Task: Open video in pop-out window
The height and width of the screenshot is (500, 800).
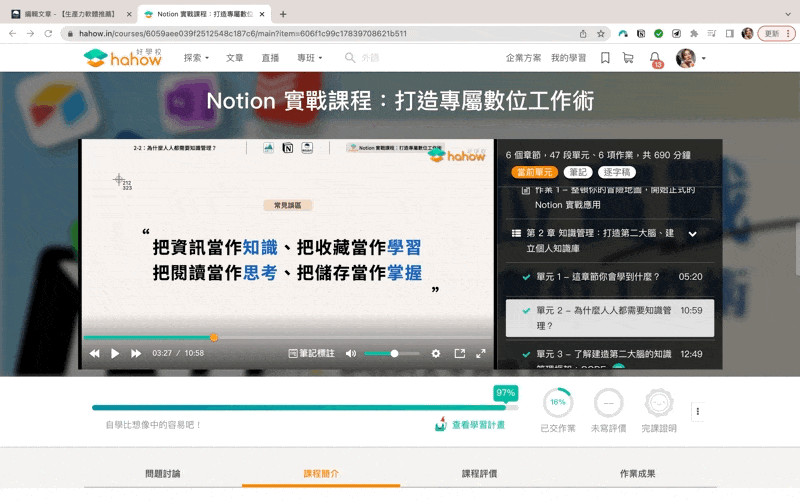Action: tap(460, 353)
